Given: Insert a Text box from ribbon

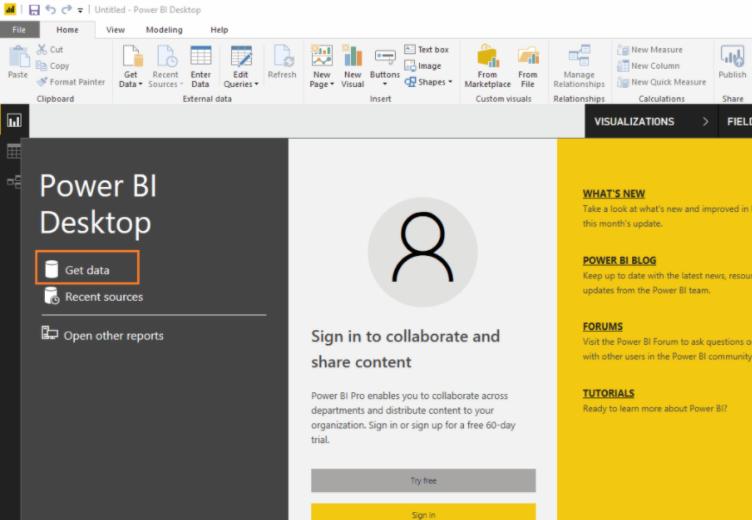Looking at the screenshot, I should coord(426,49).
